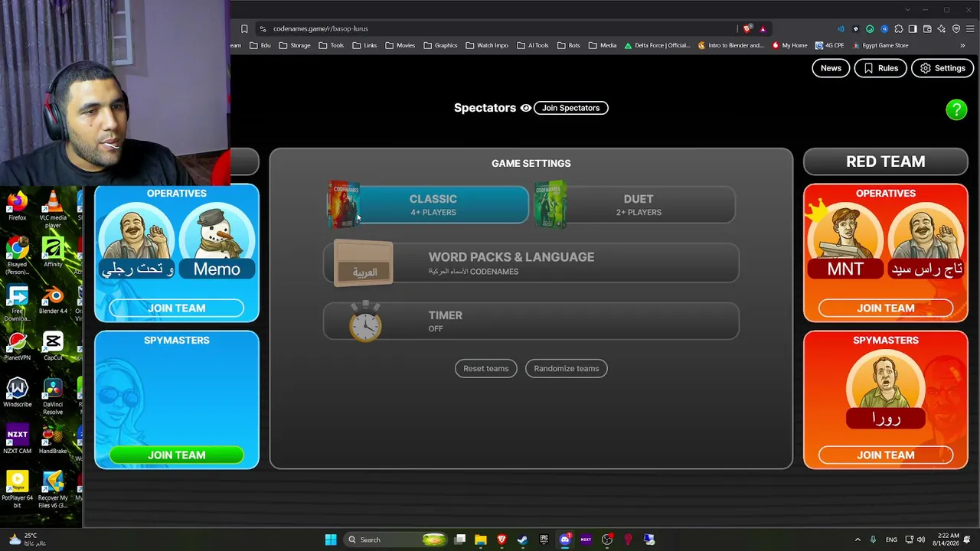Open the Graphics bookmarks folder

click(x=440, y=45)
